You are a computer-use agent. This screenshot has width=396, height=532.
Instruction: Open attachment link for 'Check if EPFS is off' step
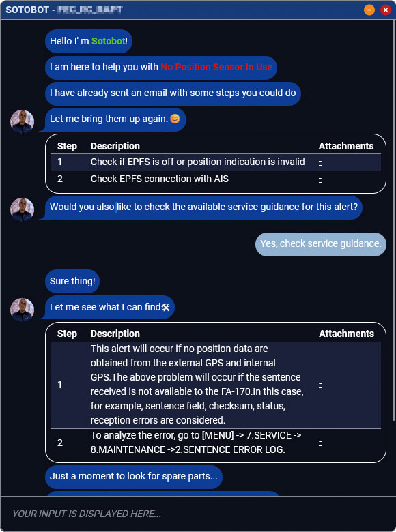coord(320,162)
